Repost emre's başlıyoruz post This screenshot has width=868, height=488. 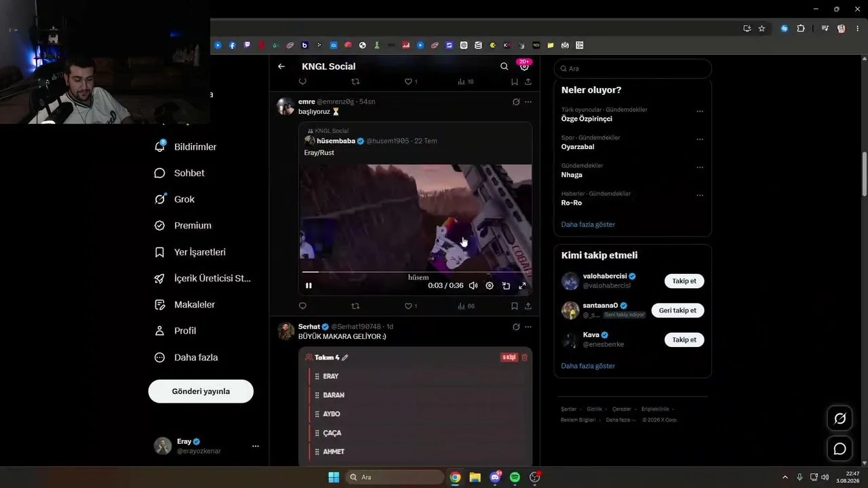coord(355,306)
